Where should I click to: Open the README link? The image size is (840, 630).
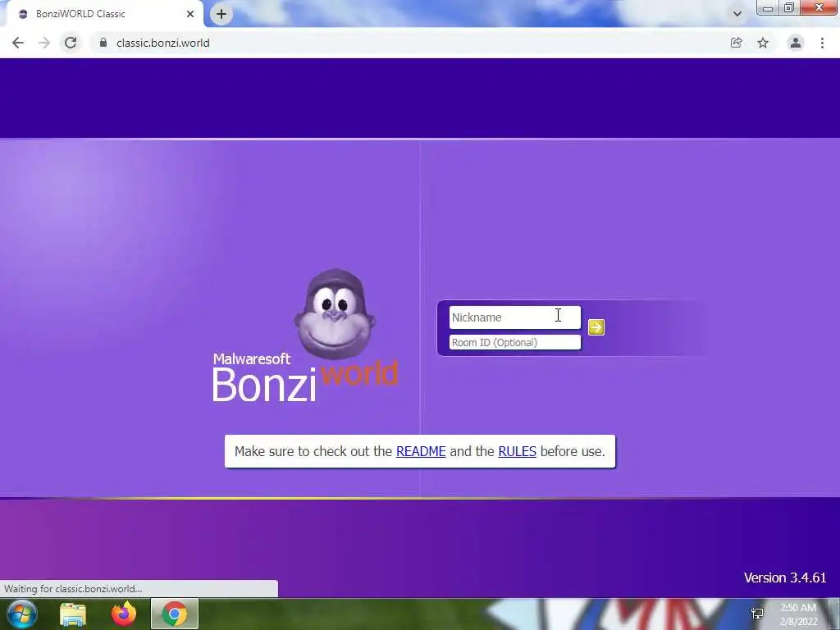421,451
